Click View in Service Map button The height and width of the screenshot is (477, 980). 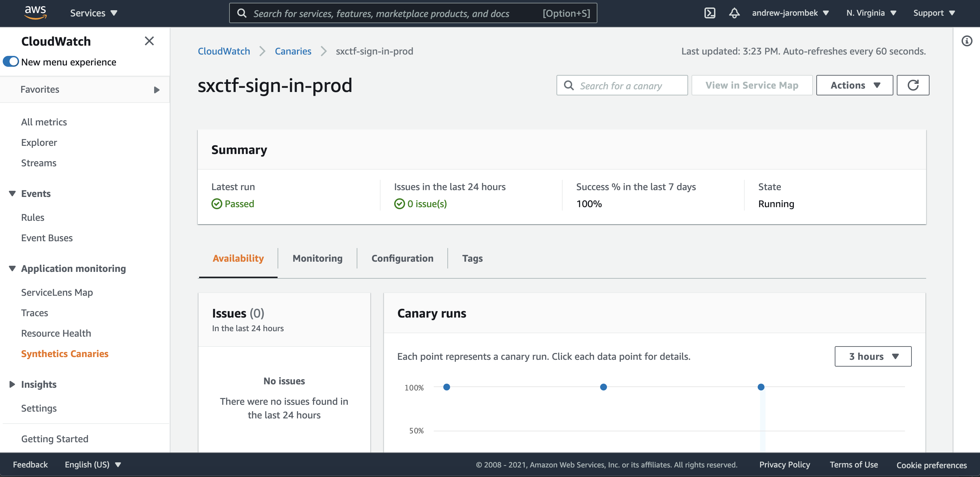click(x=752, y=85)
